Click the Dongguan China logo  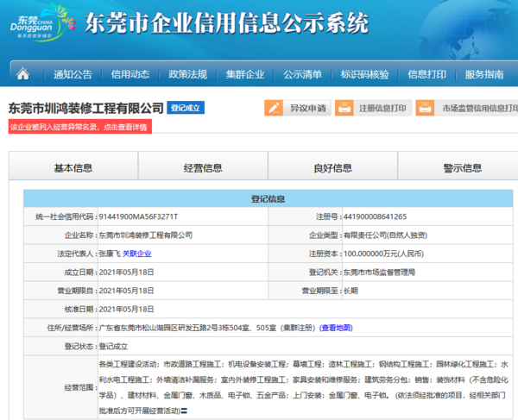(x=42, y=22)
